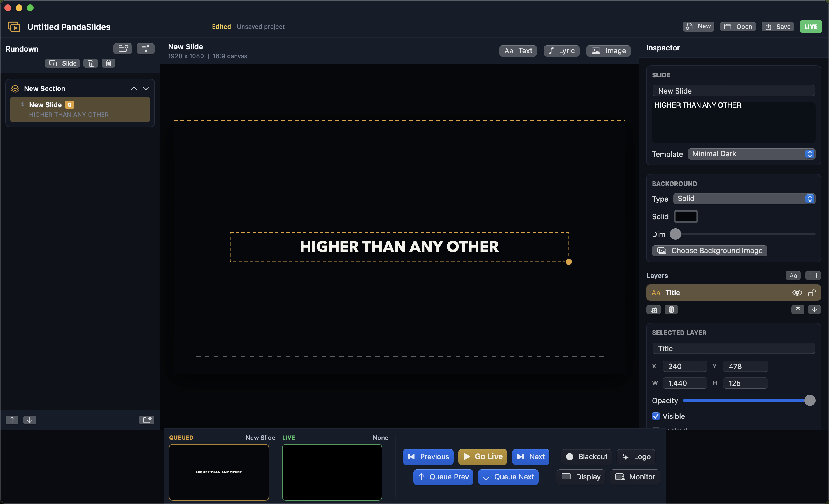Click the W width field showing 1,440
Viewport: 829px width, 504px height.
click(x=685, y=383)
